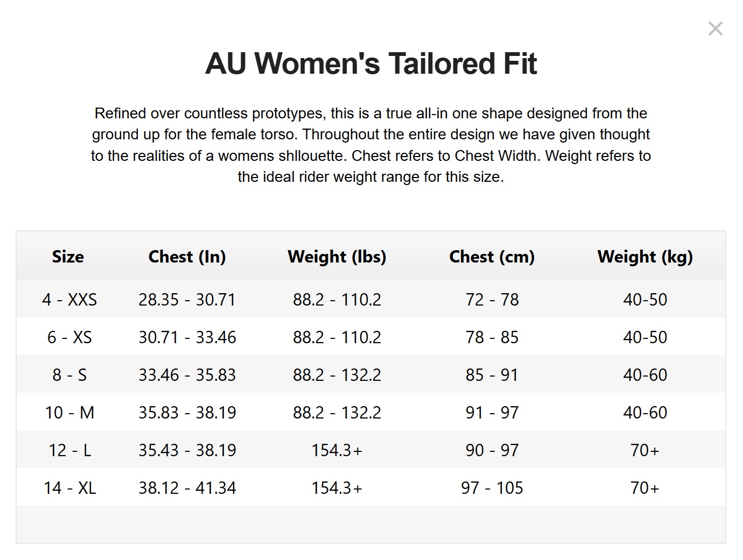743x560 pixels.
Task: Click the Chest (In) column header
Action: point(187,257)
